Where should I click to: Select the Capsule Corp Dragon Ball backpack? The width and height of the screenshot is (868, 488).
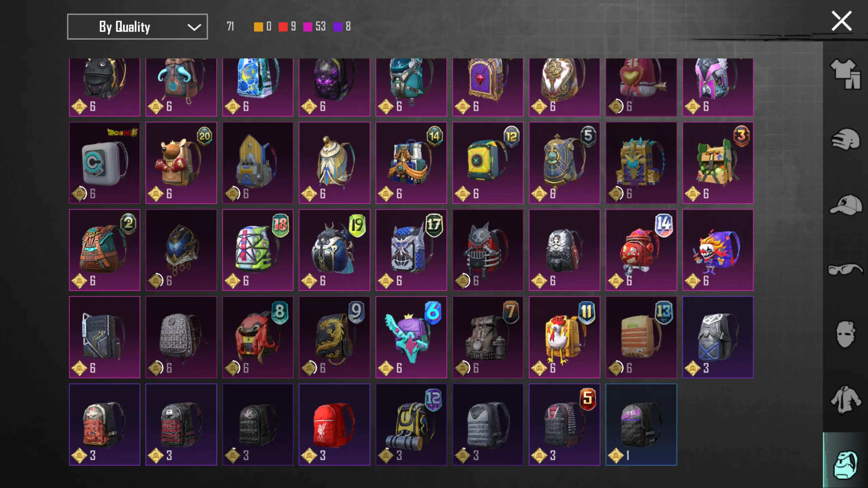(x=104, y=163)
